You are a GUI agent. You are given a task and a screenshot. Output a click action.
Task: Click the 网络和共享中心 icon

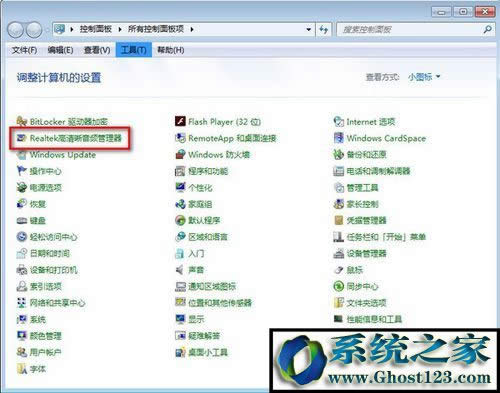click(21, 303)
